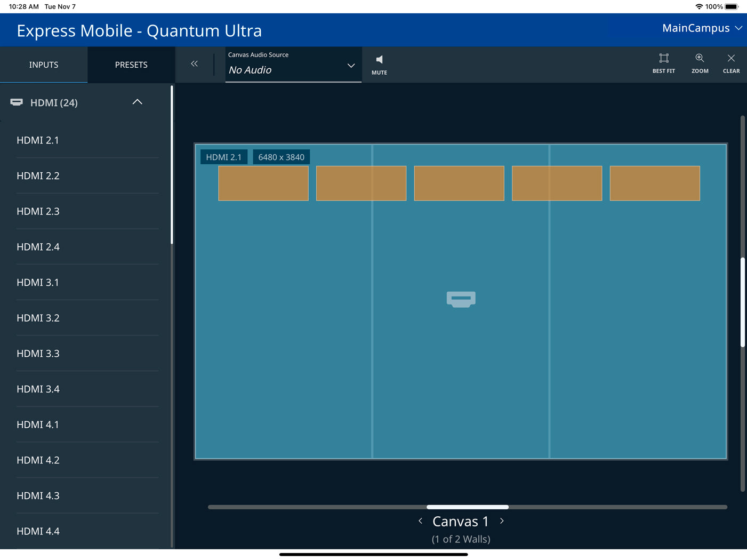Click the Express Mobile - Quantum Ultra title

pyautogui.click(x=139, y=30)
